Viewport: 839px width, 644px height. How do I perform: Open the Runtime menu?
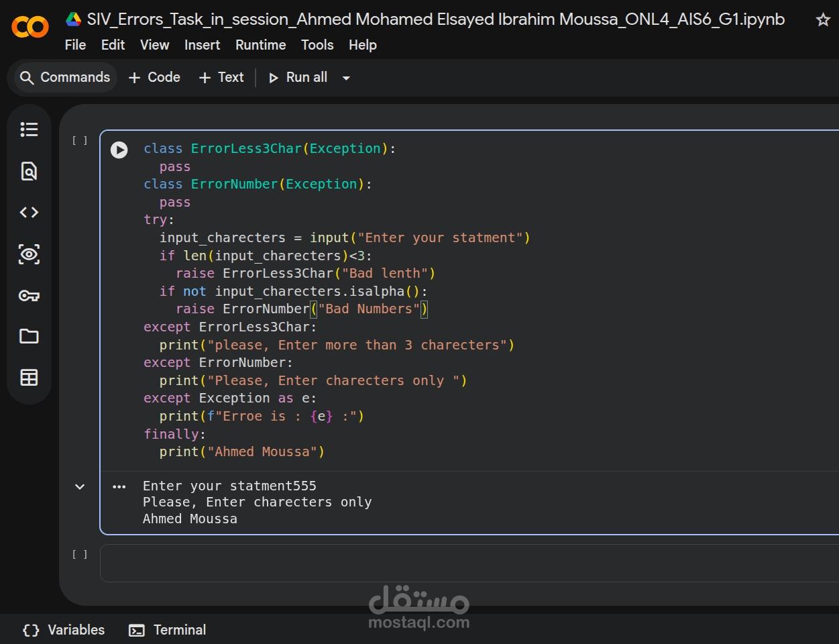[x=260, y=45]
